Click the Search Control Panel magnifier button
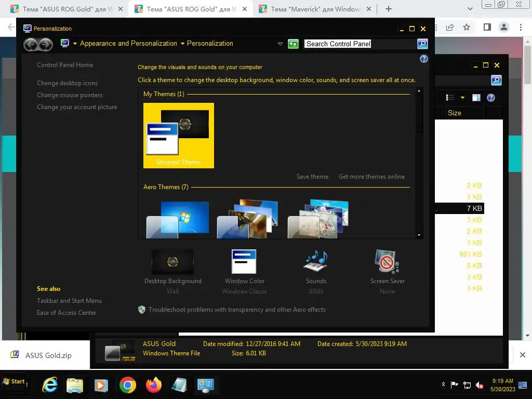 (x=422, y=44)
